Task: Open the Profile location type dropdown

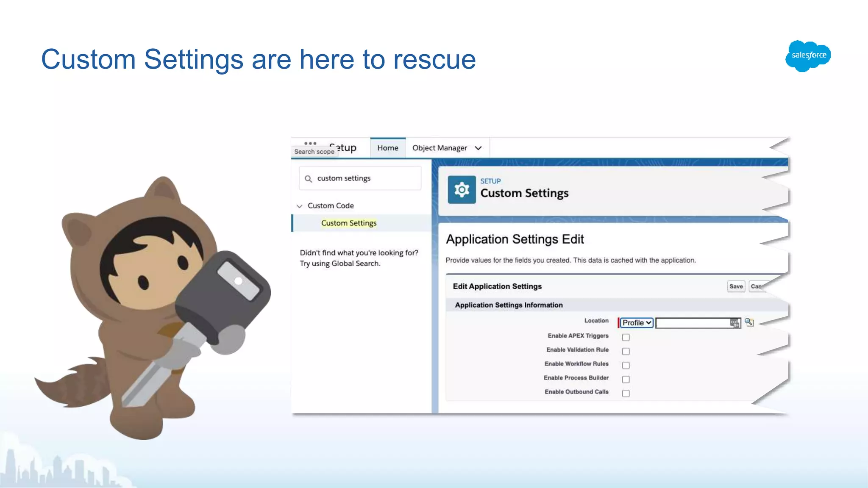Action: [x=637, y=323]
